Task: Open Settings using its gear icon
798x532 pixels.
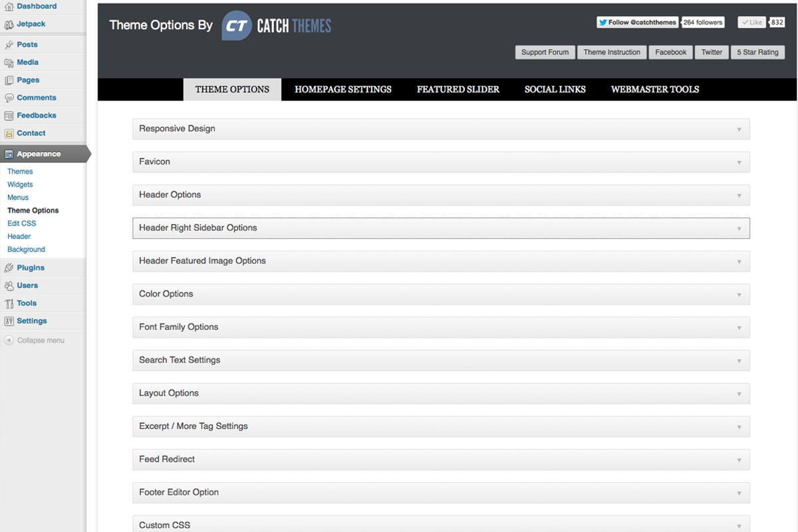Action: [9, 321]
